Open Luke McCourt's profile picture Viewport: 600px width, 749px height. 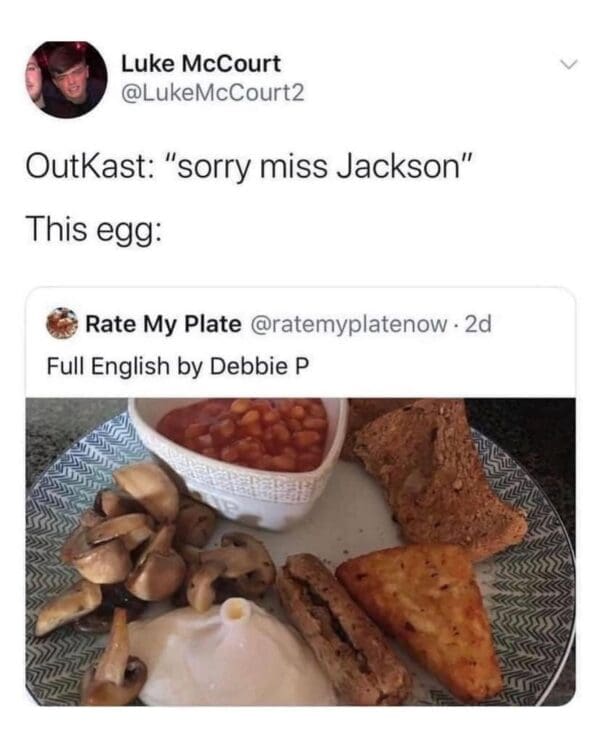[x=66, y=79]
